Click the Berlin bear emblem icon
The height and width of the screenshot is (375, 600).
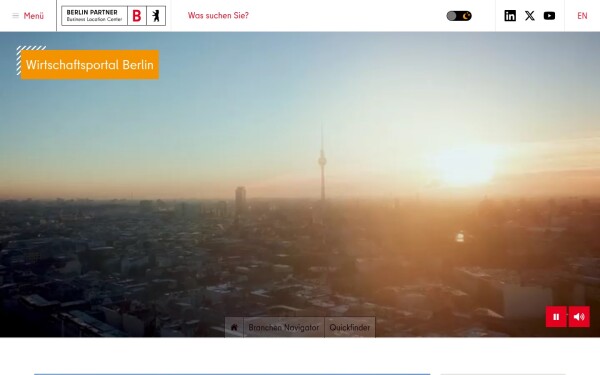pyautogui.click(x=156, y=16)
